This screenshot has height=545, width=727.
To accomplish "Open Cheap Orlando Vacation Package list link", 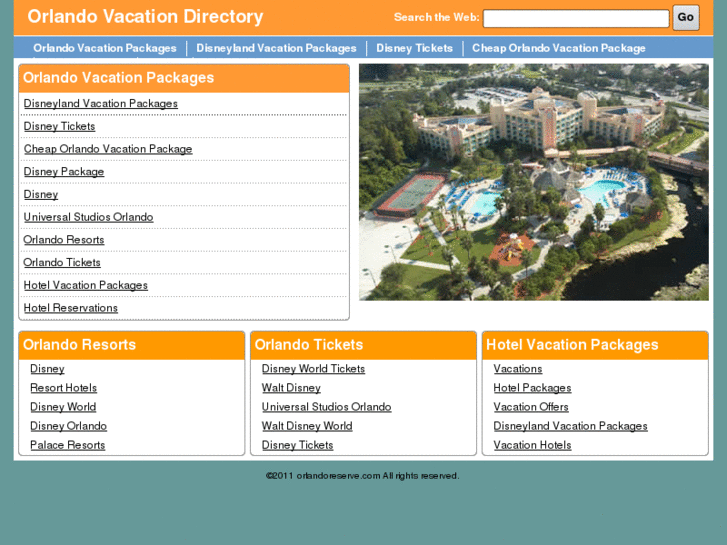I will point(108,149).
